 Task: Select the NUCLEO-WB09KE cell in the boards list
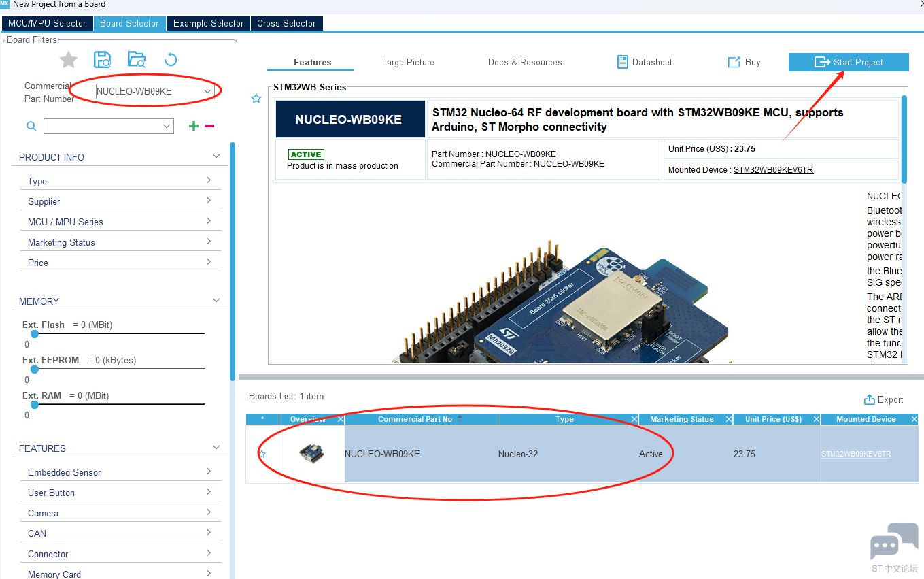pyautogui.click(x=421, y=454)
